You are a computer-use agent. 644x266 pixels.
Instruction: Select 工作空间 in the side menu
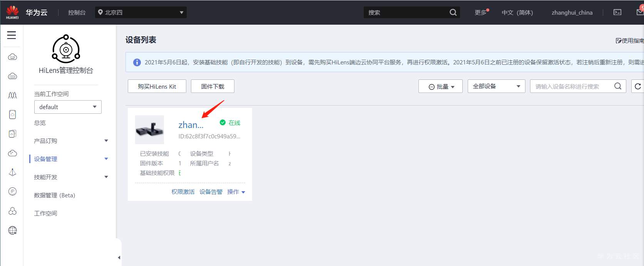tap(45, 213)
